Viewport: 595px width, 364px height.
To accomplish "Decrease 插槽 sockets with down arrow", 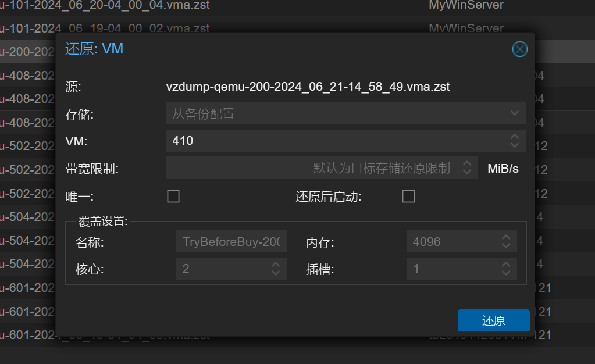I will pyautogui.click(x=505, y=273).
